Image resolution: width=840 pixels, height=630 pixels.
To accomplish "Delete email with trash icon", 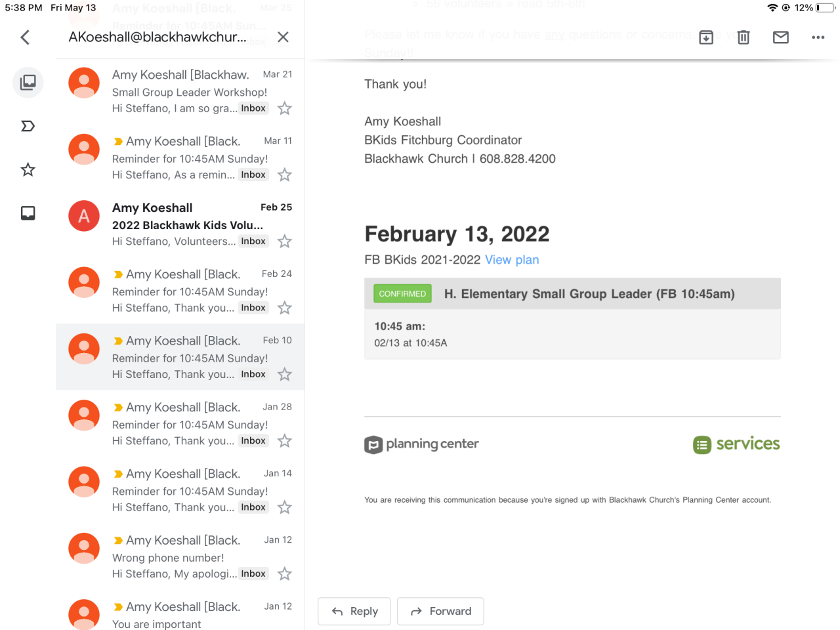I will click(x=744, y=37).
